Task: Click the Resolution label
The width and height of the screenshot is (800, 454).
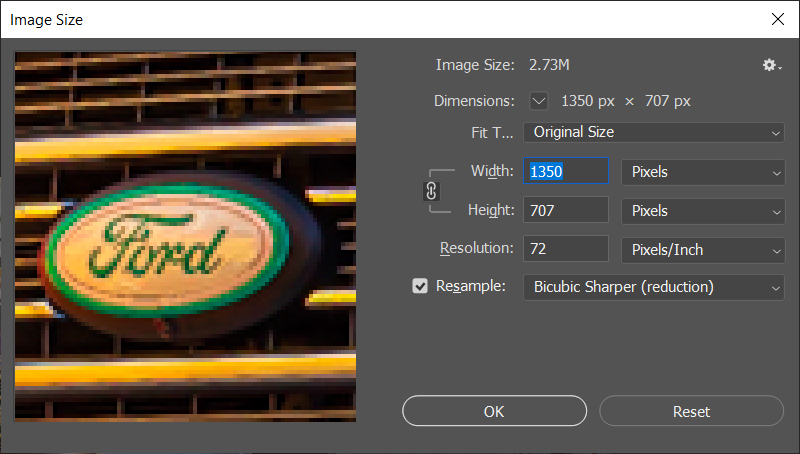Action: [x=477, y=248]
